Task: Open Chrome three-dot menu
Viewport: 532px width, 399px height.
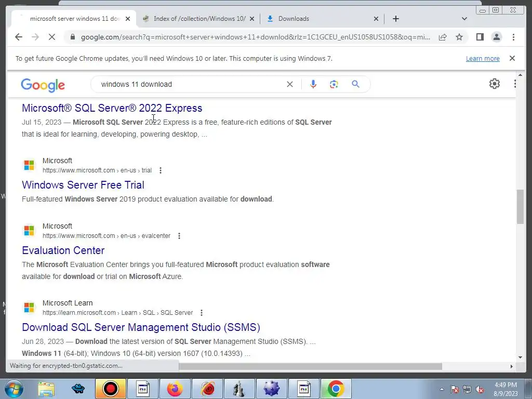Action: pyautogui.click(x=513, y=37)
